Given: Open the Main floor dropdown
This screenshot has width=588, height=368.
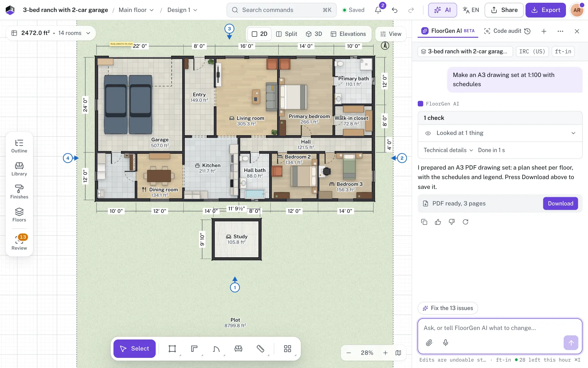Looking at the screenshot, I should point(136,10).
